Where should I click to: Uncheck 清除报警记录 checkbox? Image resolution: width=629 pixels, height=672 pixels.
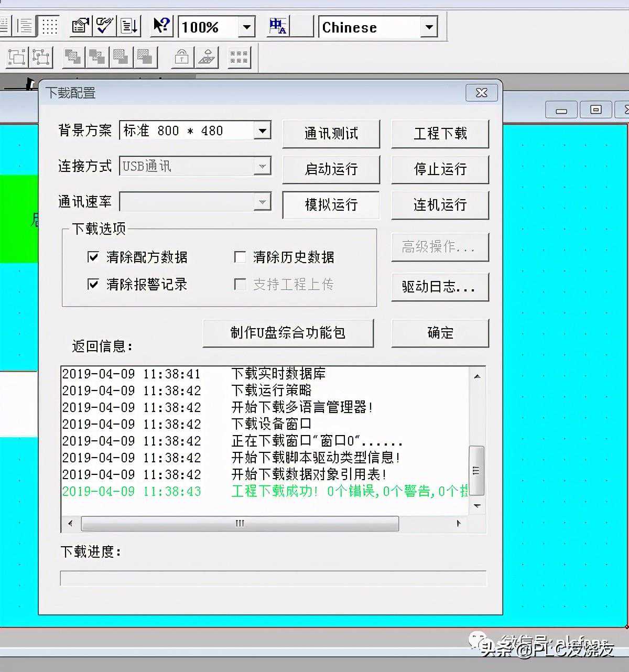coord(93,284)
